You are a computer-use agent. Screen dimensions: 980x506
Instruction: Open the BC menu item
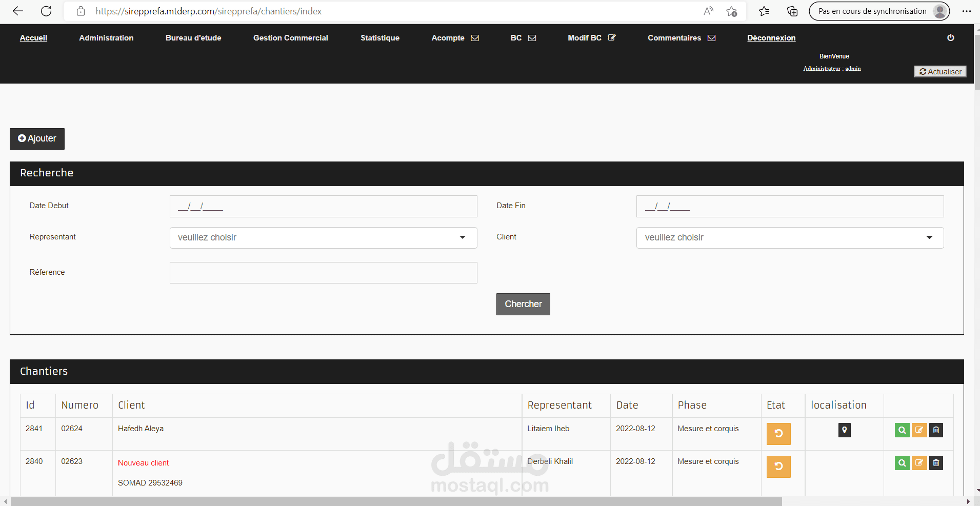[516, 38]
